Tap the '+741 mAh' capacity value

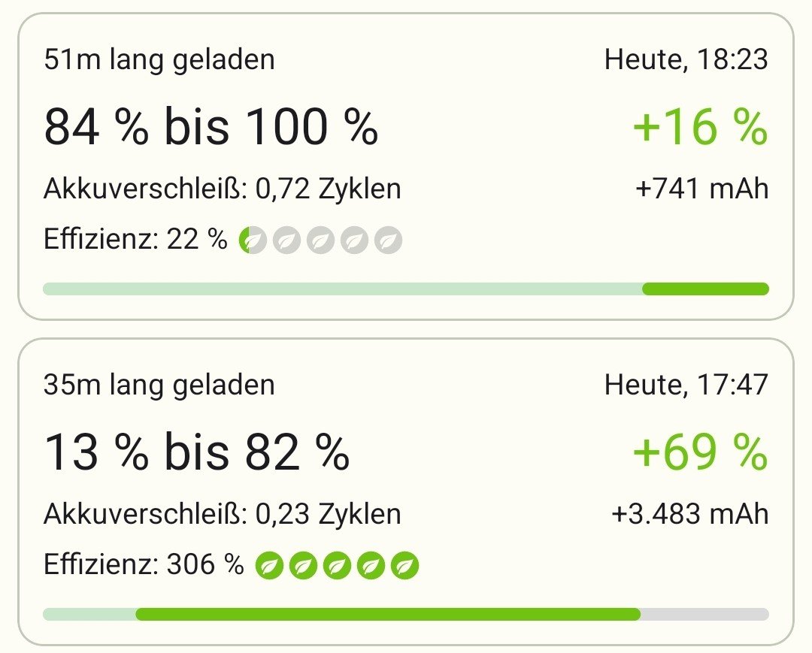(x=702, y=188)
